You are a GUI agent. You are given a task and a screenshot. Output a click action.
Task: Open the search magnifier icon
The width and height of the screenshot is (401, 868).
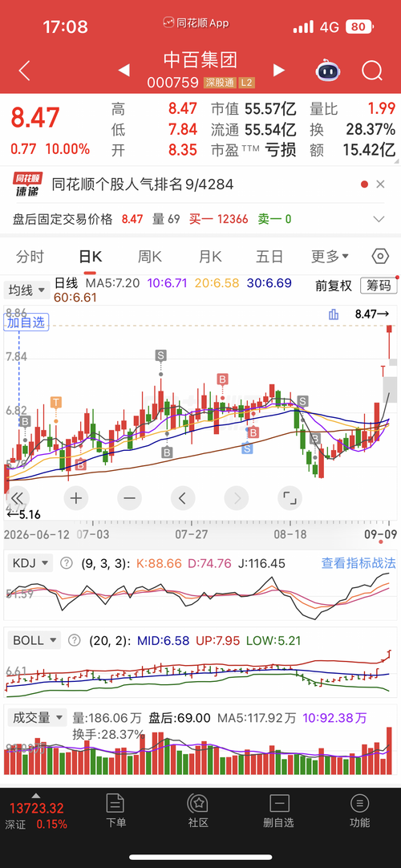click(372, 71)
